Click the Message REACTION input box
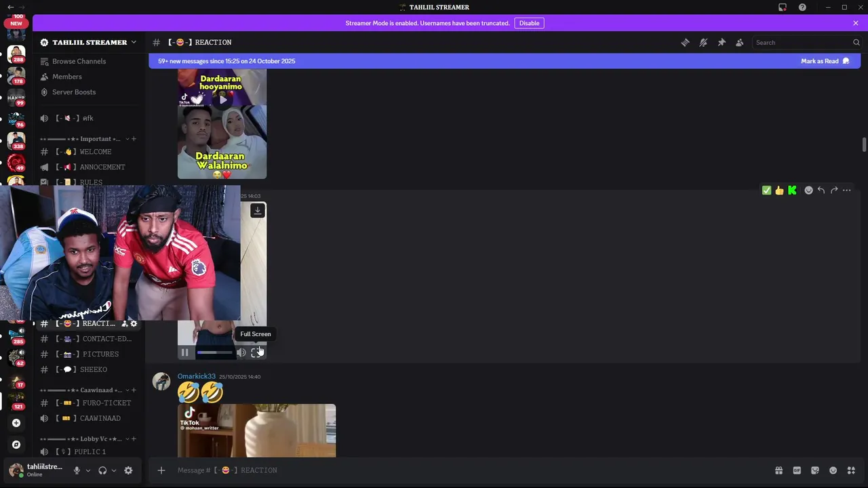Viewport: 868px width, 488px height. [468, 470]
